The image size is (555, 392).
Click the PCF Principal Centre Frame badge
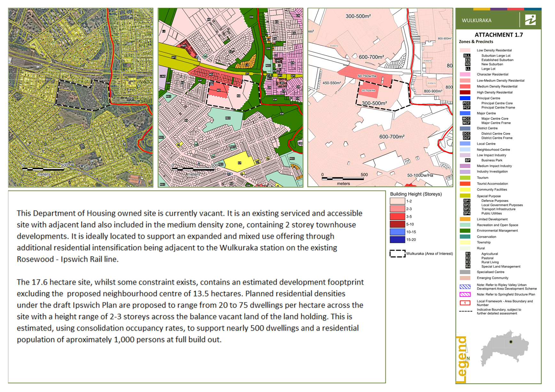pyautogui.click(x=466, y=107)
